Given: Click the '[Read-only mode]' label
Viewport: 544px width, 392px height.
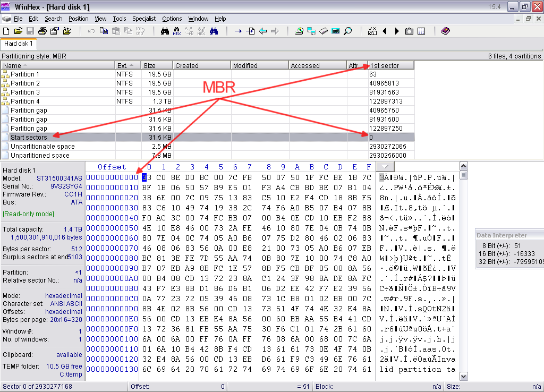Looking at the screenshot, I should 29,214.
